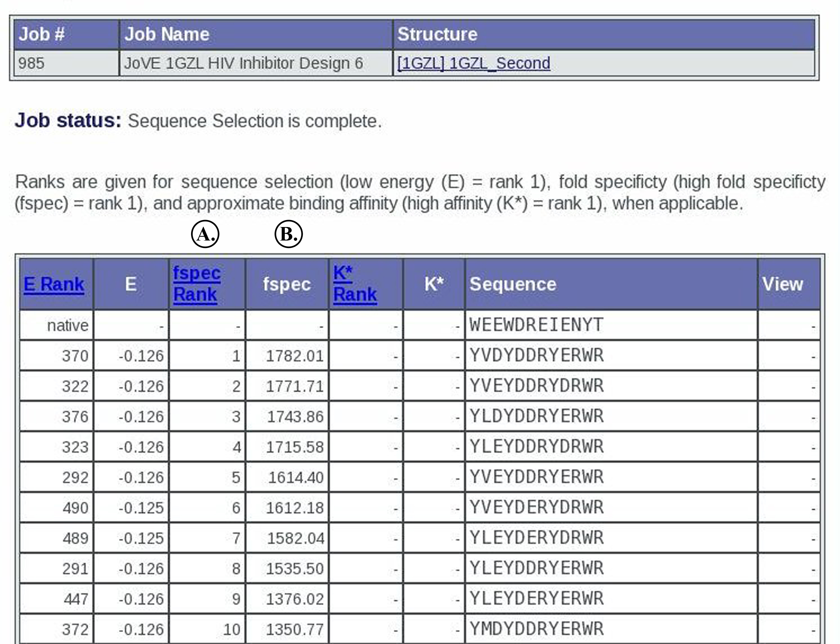Screen dimensions: 840x644
Task: Click sequence YVDYDDRYERWR in first ranked row
Action: 536,355
